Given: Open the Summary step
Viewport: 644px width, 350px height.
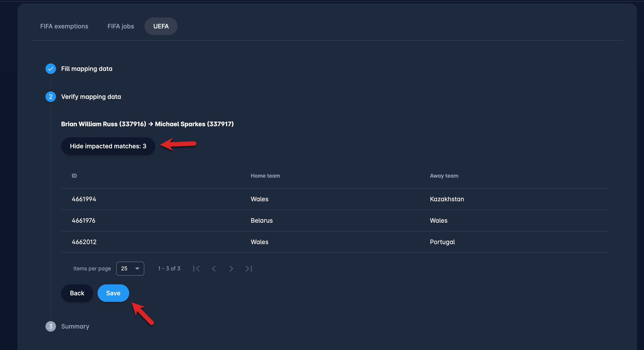Looking at the screenshot, I should 75,326.
